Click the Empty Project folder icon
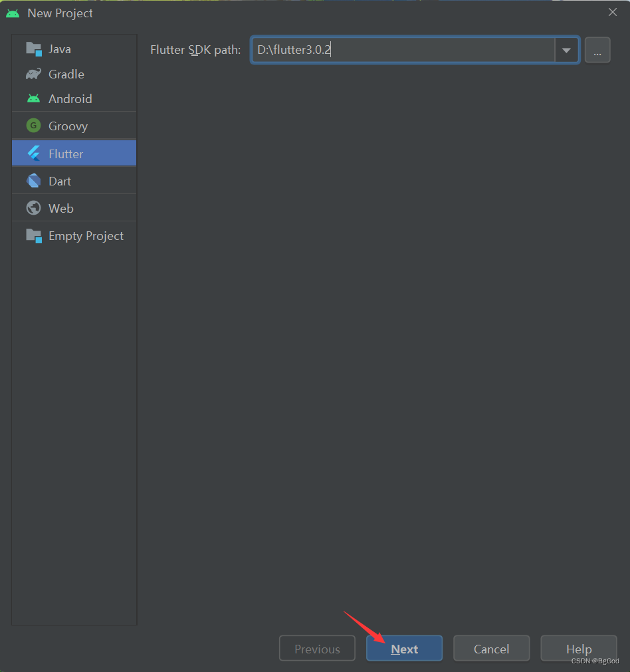This screenshot has height=672, width=630. click(x=34, y=236)
